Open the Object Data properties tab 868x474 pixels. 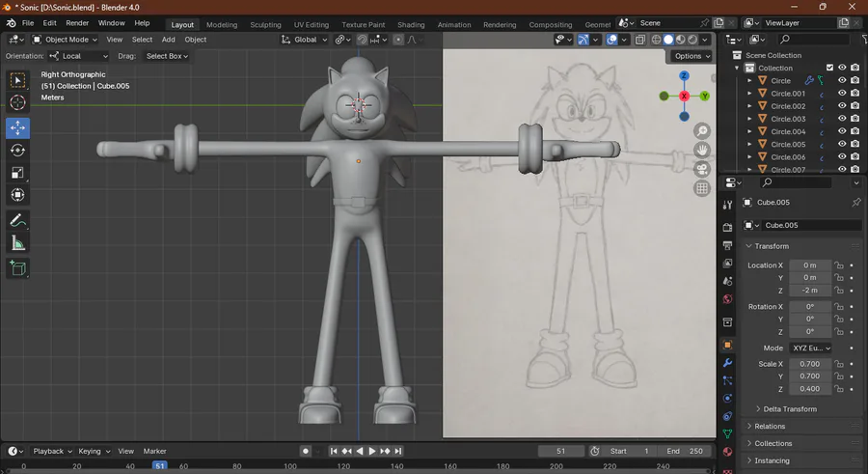tap(727, 434)
